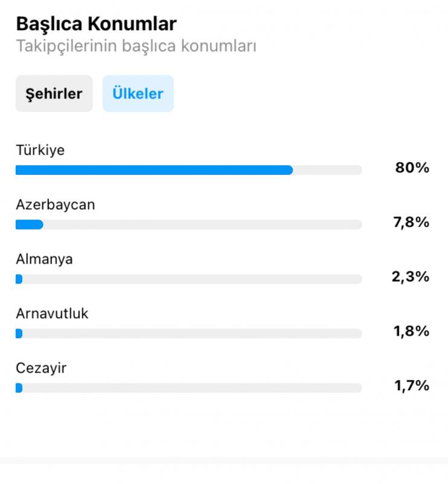Click the Başlıca Konumlar heading
This screenshot has width=448, height=484.
[x=96, y=24]
